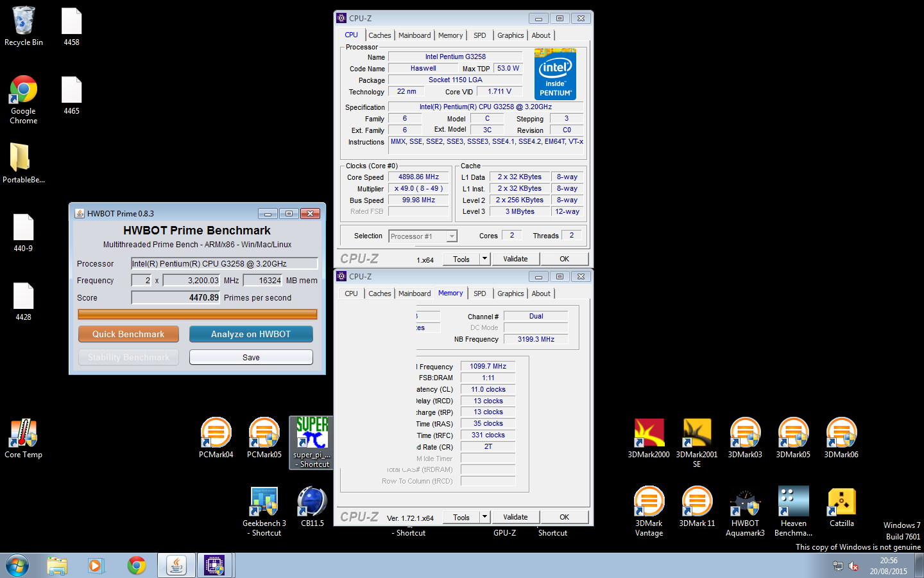This screenshot has height=578, width=924.
Task: Launch Core Temp desktop shortcut
Action: pos(24,438)
